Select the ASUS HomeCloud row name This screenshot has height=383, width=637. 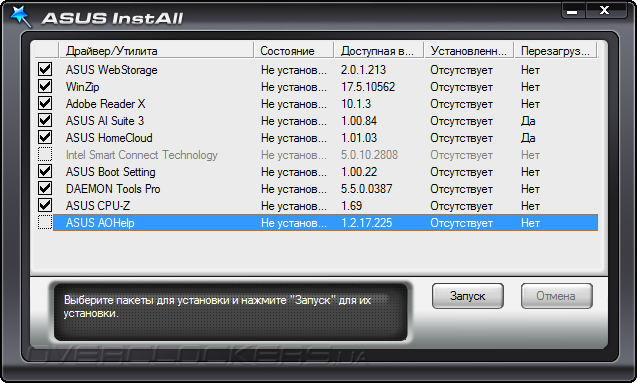click(x=109, y=138)
